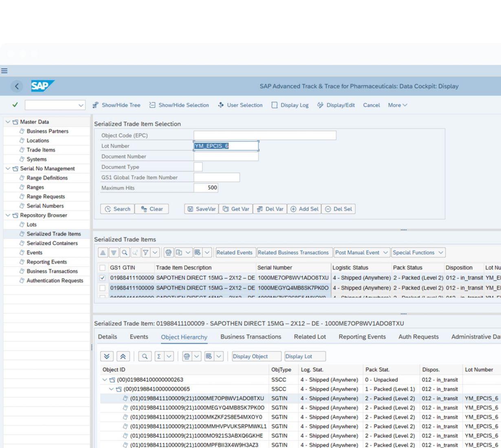The height and width of the screenshot is (448, 501).
Task: Toggle the select-all checkbox in table header
Action: (x=102, y=268)
